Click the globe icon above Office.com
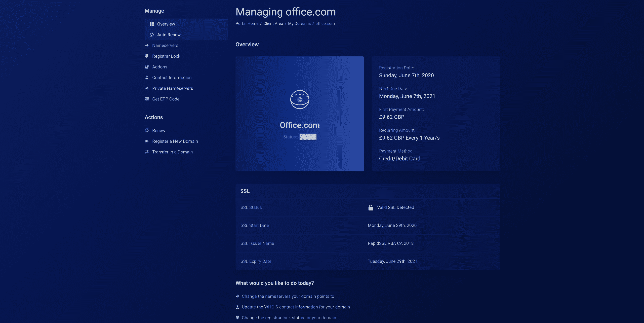This screenshot has height=323, width=644. coord(300,99)
